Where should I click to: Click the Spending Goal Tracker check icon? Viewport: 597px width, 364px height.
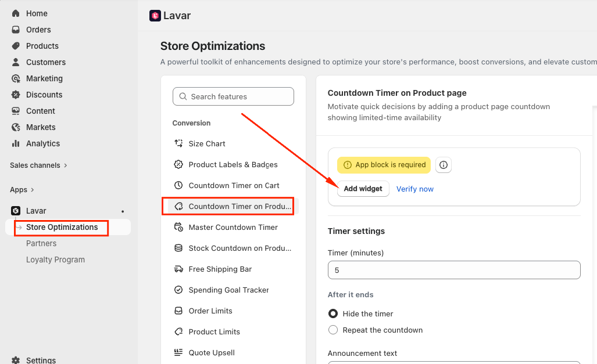pos(178,290)
